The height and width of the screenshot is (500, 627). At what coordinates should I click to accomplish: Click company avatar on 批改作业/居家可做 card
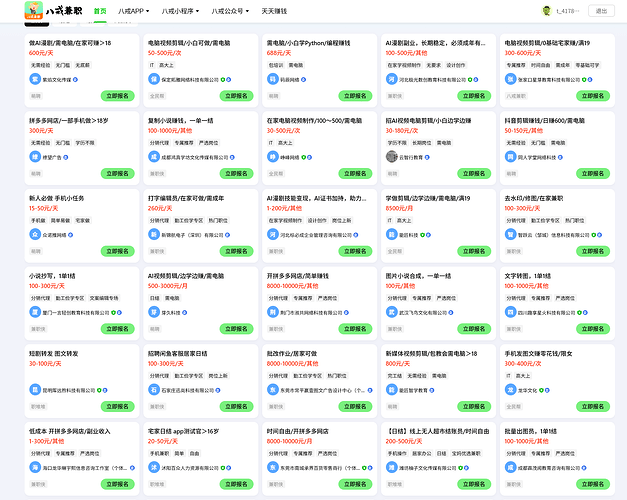(273, 390)
